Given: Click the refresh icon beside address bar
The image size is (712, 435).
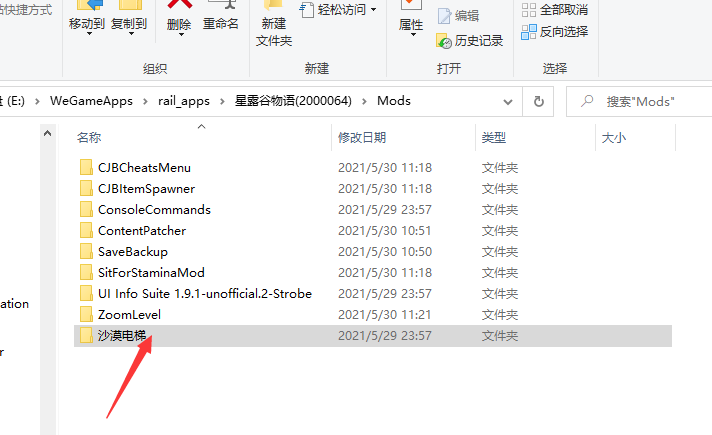Looking at the screenshot, I should (539, 101).
